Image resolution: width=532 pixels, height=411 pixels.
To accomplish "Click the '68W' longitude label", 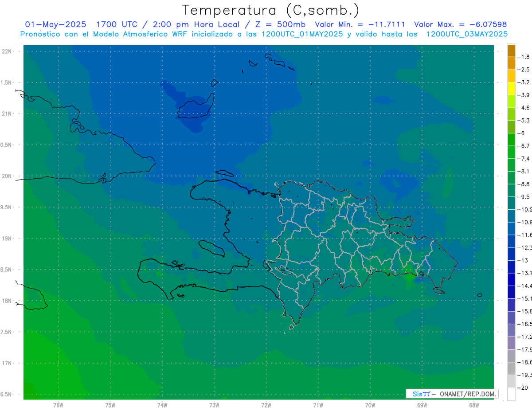I will (473, 405).
